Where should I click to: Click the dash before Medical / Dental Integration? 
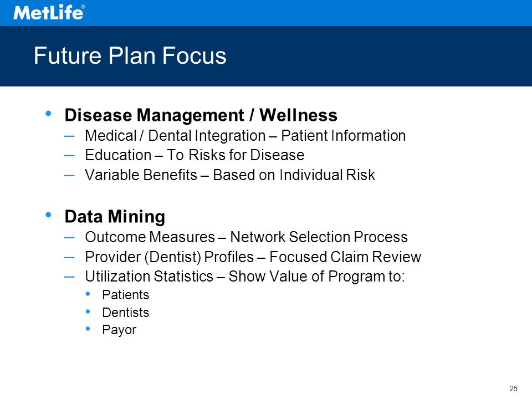pyautogui.click(x=69, y=136)
